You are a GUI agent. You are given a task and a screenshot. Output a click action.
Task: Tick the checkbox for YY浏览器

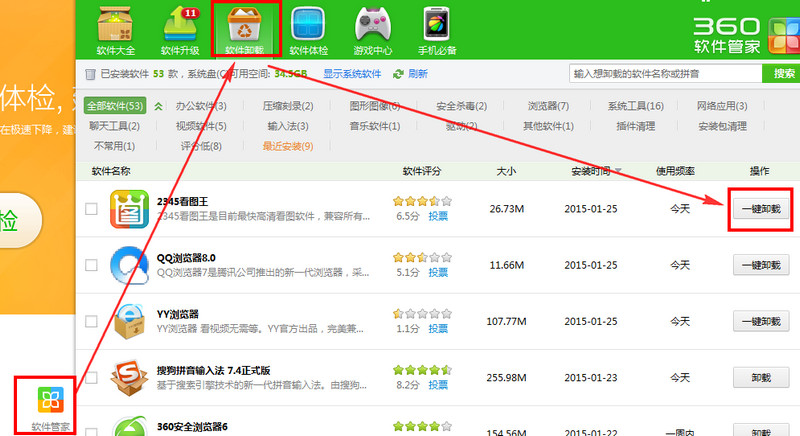click(x=91, y=321)
